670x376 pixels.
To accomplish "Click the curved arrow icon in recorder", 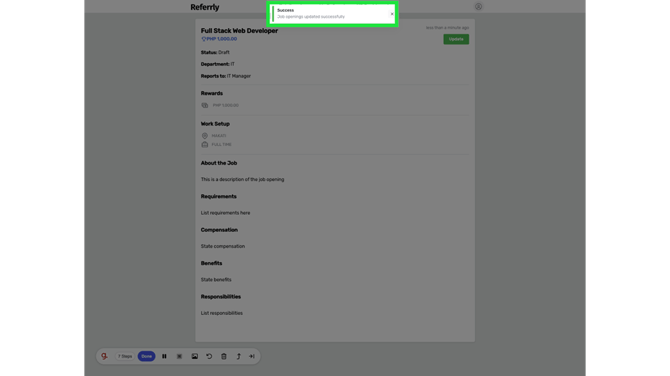I will click(x=238, y=356).
